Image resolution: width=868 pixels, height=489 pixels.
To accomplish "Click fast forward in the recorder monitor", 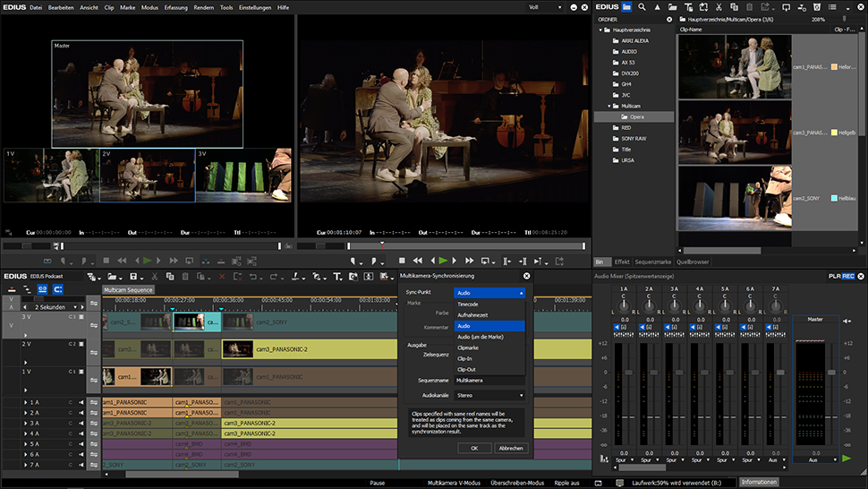I will [470, 261].
